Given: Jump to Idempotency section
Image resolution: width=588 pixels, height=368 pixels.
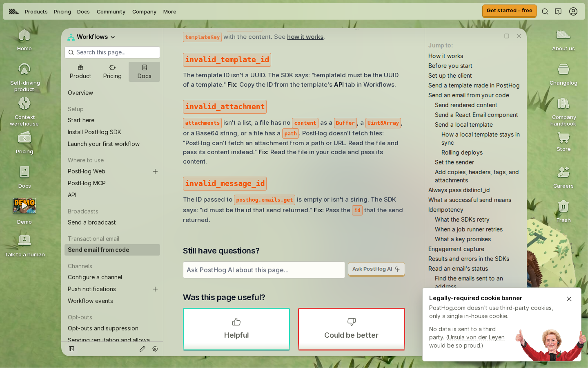Looking at the screenshot, I should click(445, 210).
